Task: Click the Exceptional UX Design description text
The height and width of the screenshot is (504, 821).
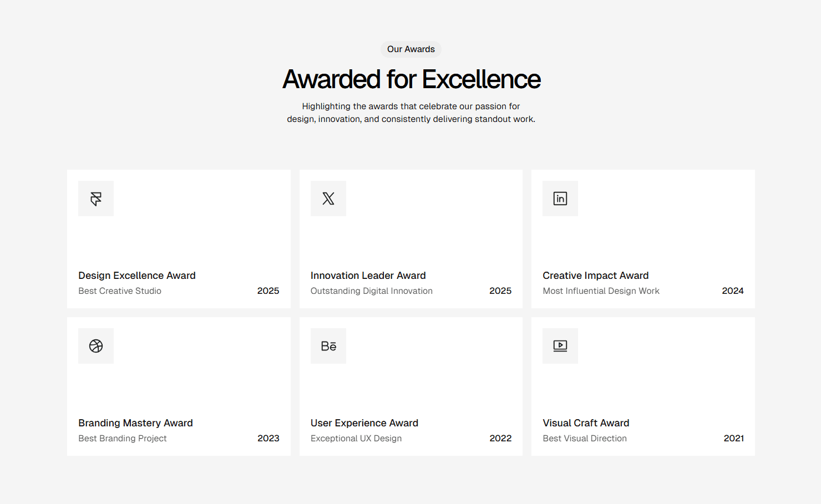Action: (356, 438)
